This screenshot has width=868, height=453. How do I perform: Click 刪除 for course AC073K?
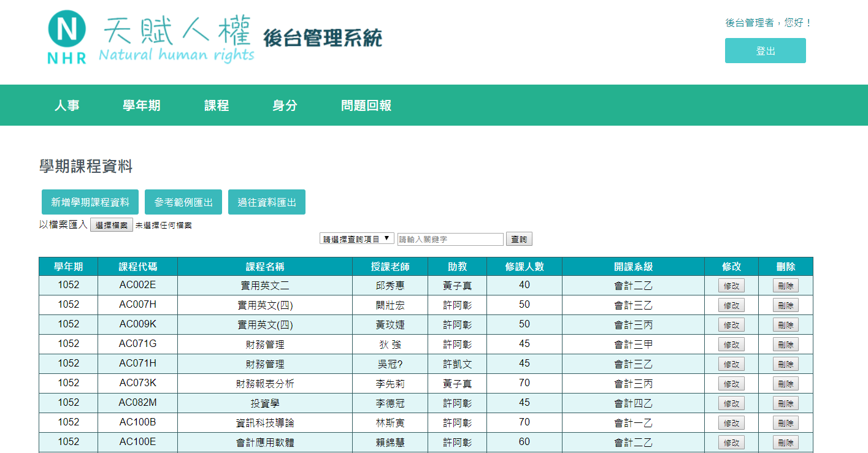pos(785,384)
